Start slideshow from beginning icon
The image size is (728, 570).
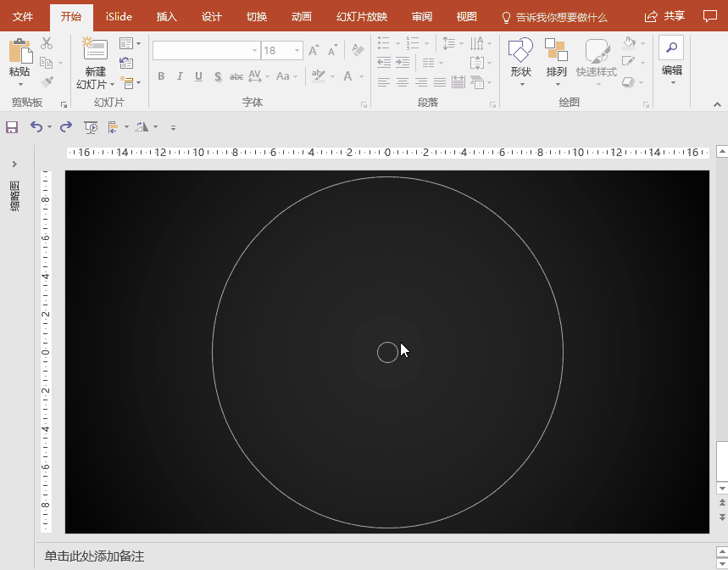coord(91,126)
